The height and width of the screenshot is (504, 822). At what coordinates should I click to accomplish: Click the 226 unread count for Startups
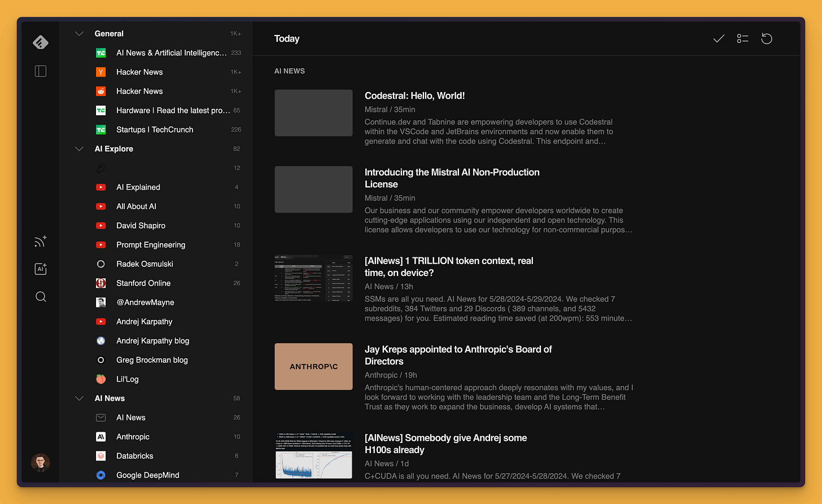point(236,130)
